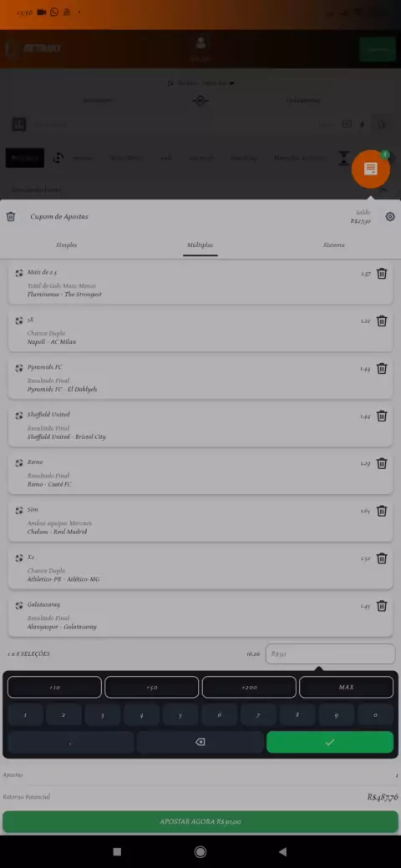Clear all bets with coupon trash icon
This screenshot has width=401, height=868.
click(x=11, y=216)
